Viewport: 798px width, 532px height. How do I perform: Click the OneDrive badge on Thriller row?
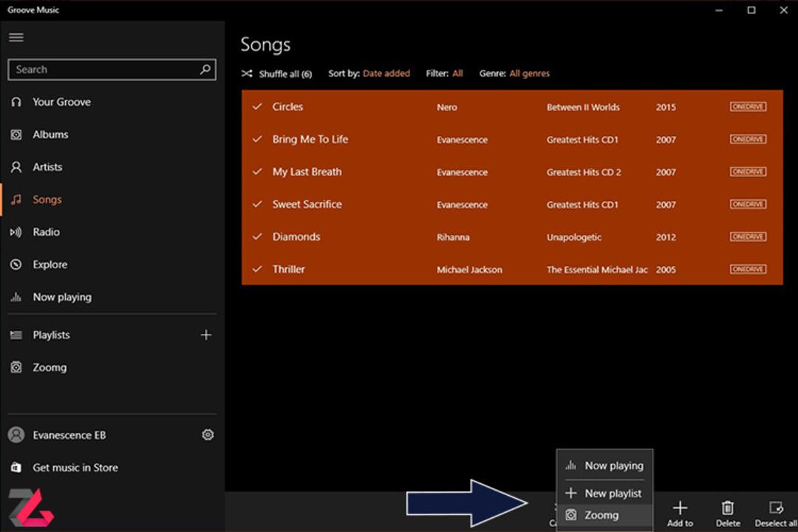(x=748, y=269)
